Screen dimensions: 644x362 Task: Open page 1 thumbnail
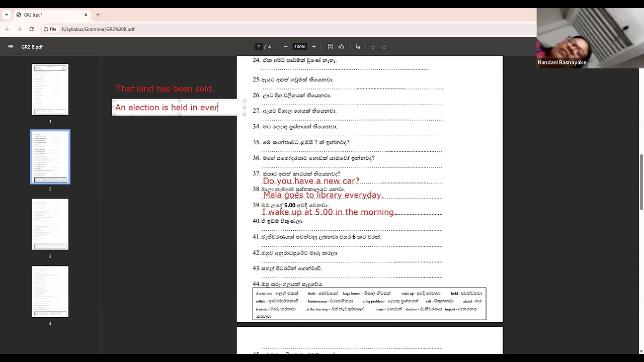[50, 89]
